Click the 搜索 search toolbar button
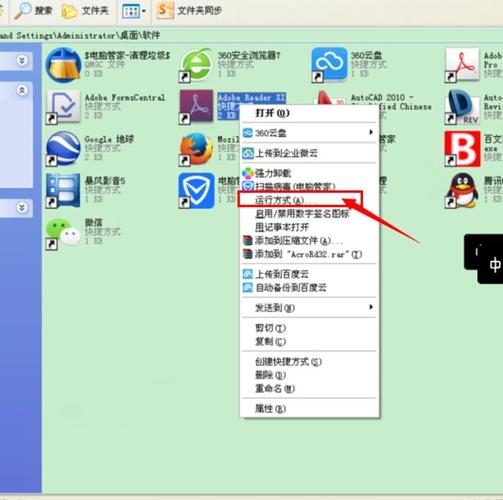Screen dimensions: 503x500 click(33, 11)
